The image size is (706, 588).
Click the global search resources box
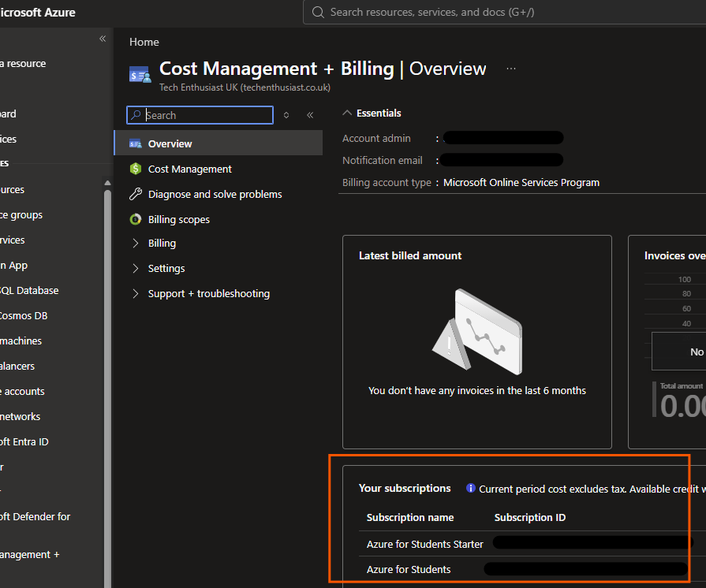[504, 12]
